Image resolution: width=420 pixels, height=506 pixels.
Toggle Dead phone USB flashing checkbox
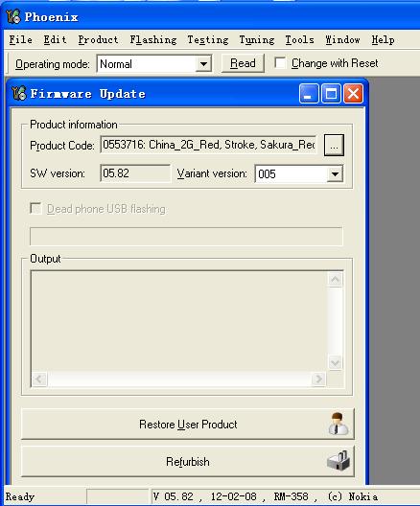35,209
